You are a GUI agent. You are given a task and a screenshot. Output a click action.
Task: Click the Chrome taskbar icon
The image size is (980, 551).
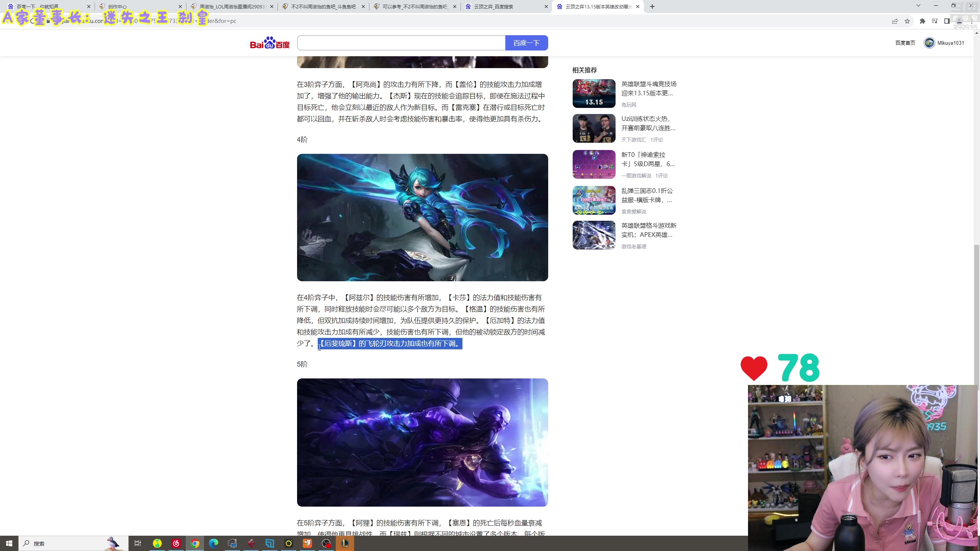pyautogui.click(x=195, y=543)
